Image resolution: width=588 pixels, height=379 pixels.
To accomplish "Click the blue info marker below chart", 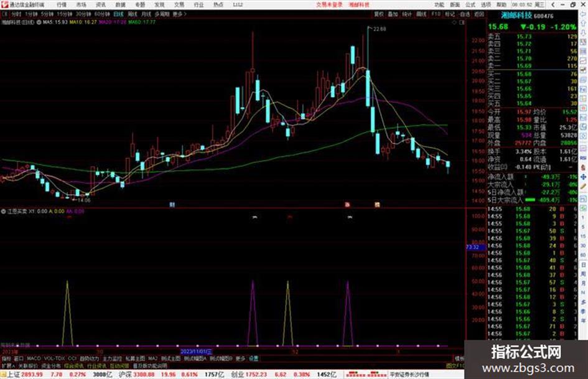I will [172, 205].
